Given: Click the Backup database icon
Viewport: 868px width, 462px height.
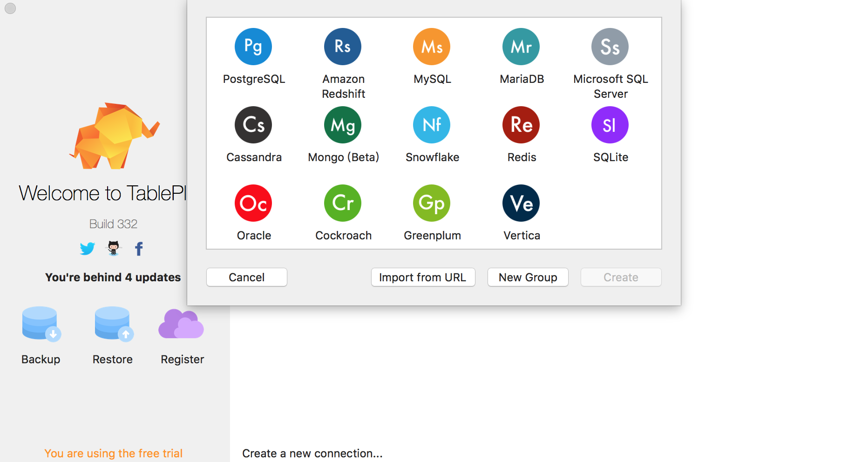Looking at the screenshot, I should [41, 324].
